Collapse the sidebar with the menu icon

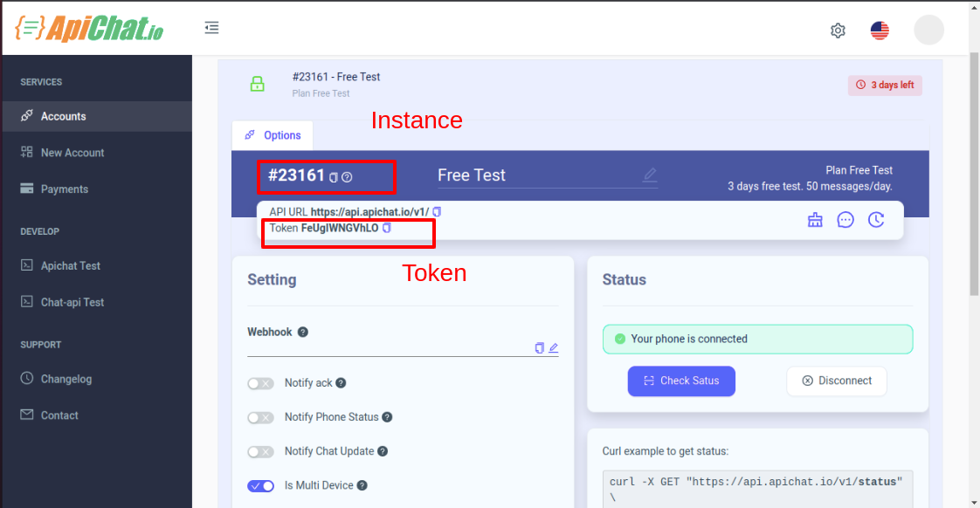212,27
